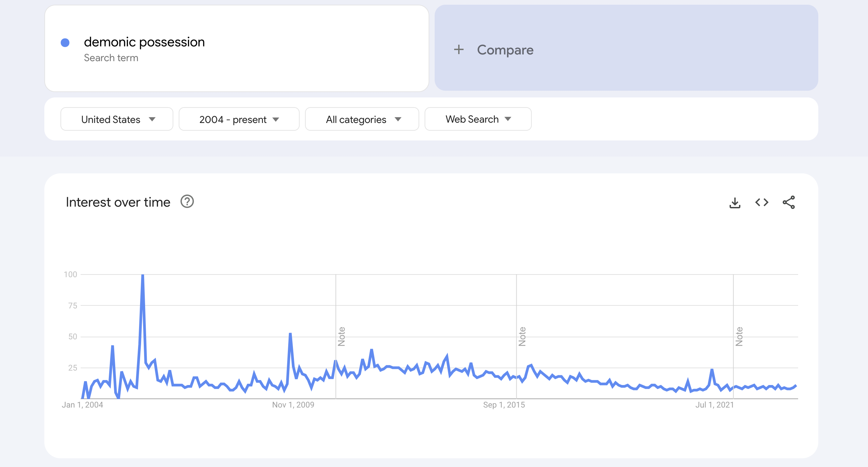Share the interest over time chart

[x=788, y=202]
